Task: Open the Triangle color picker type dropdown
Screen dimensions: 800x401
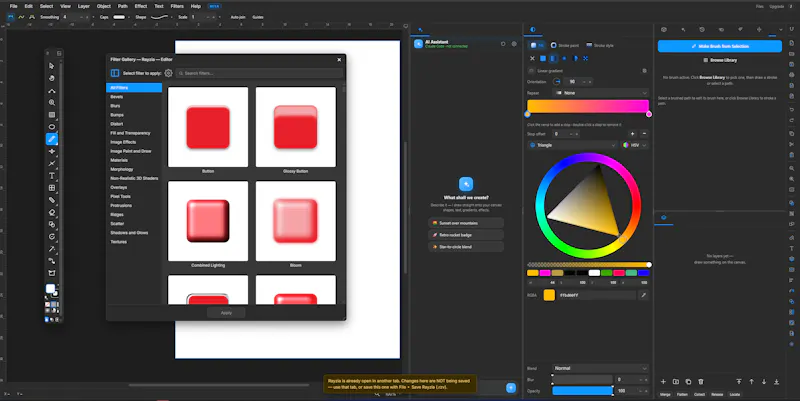Action: (572, 145)
